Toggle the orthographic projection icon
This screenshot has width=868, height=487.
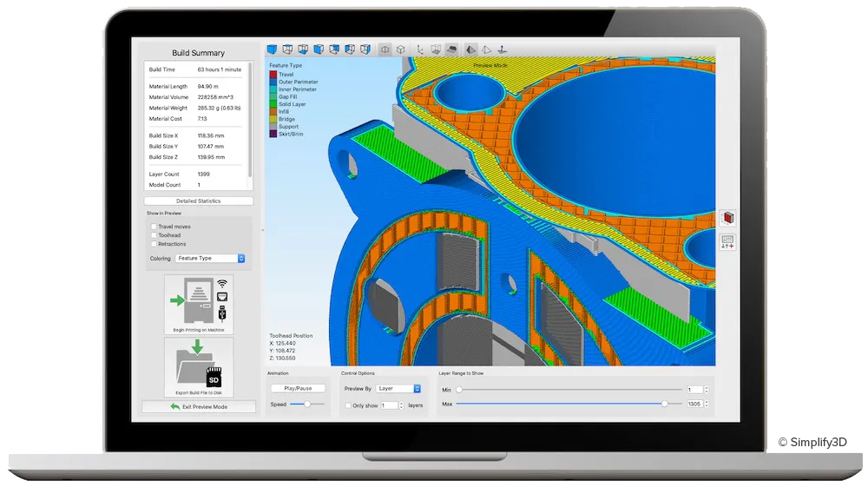coord(385,49)
